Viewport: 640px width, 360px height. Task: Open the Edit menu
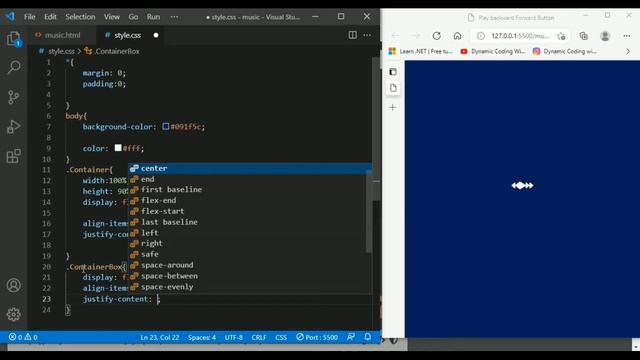point(50,17)
